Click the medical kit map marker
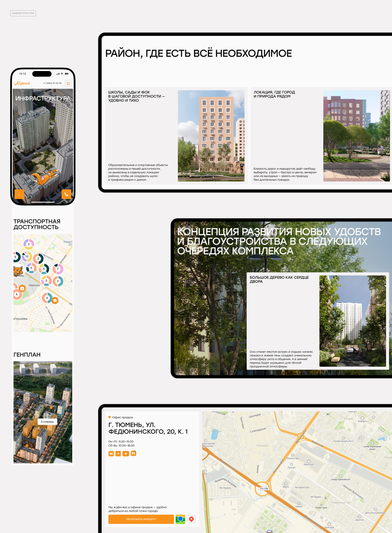The width and height of the screenshot is (392, 533). point(22,288)
